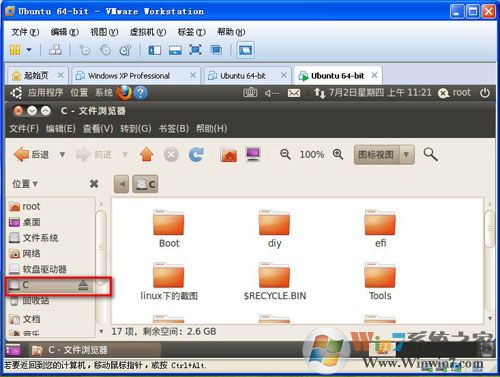Click the search magnifier icon
The height and width of the screenshot is (377, 500).
click(430, 154)
